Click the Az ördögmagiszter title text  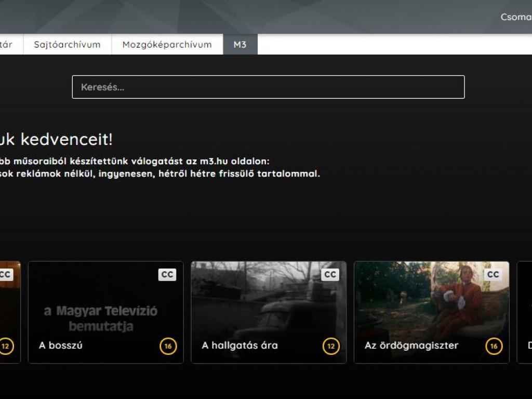click(411, 345)
